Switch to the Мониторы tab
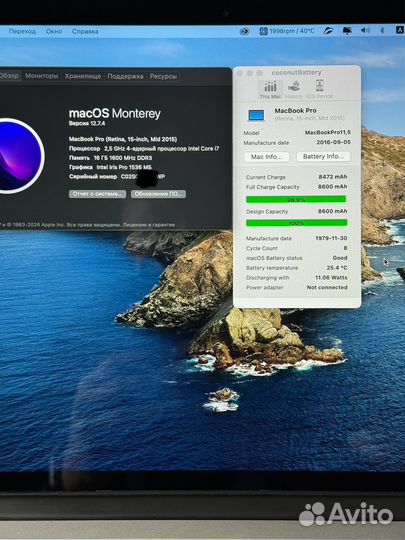 pos(42,76)
